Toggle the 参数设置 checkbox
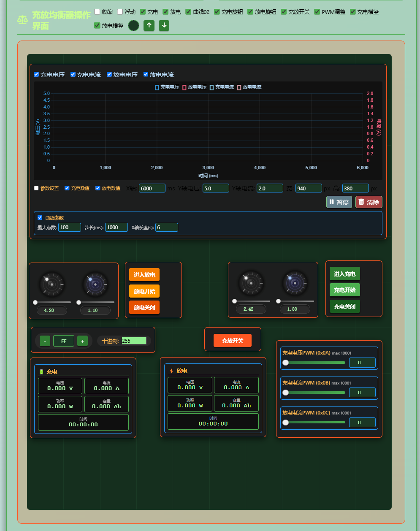 point(36,188)
